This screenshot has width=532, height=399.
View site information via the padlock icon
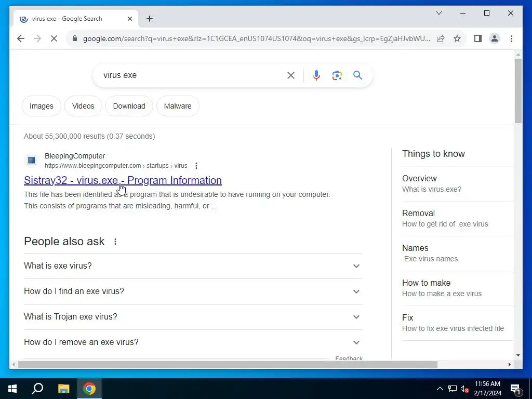pyautogui.click(x=75, y=38)
